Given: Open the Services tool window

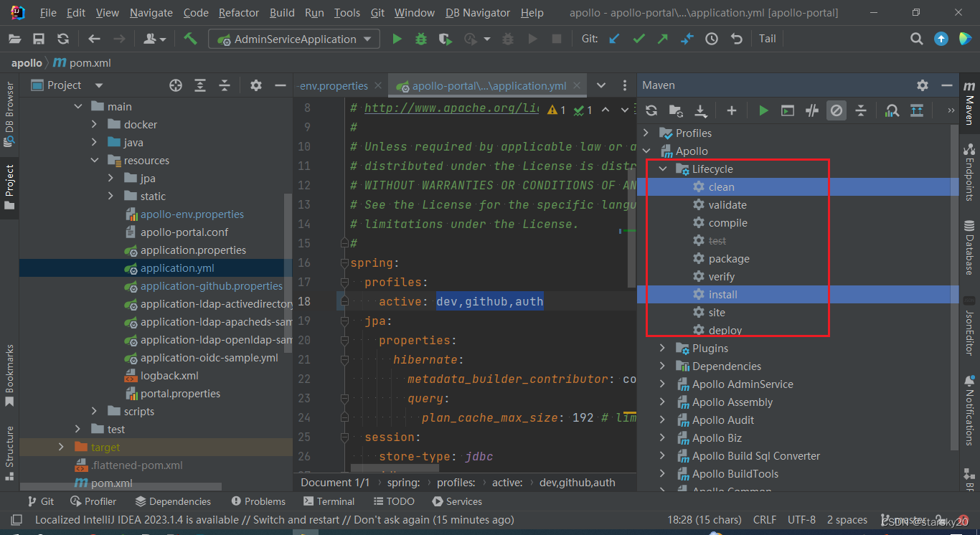Looking at the screenshot, I should [x=457, y=501].
